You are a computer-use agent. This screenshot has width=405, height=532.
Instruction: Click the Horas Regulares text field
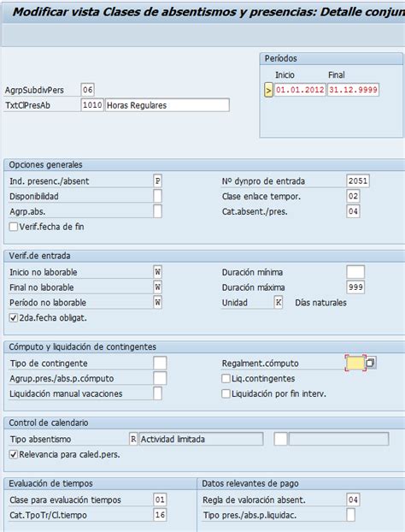tap(167, 105)
